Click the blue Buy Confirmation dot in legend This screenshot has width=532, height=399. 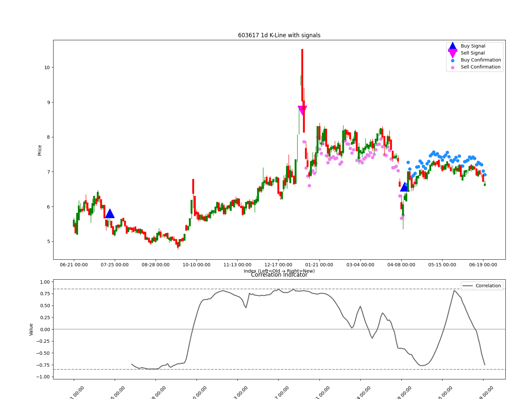(453, 61)
